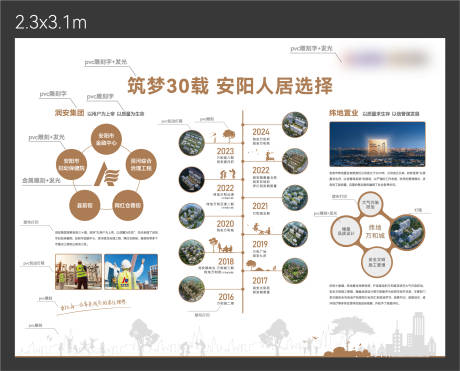Select the "2021" timeline year
This screenshot has width=460, height=371.
point(260,206)
